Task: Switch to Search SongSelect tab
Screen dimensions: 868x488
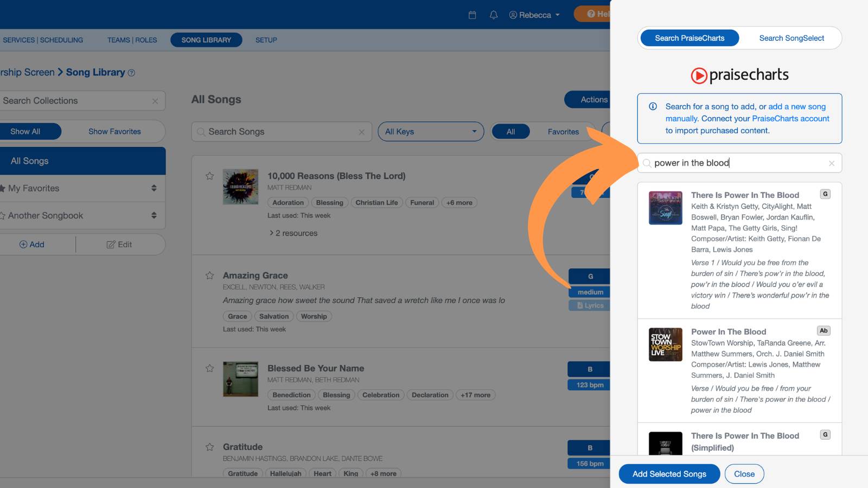Action: [x=792, y=38]
